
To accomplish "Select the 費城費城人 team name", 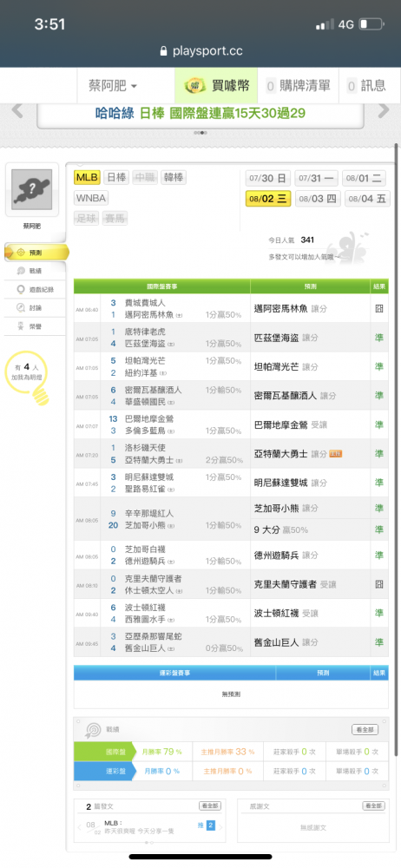I will 145,303.
